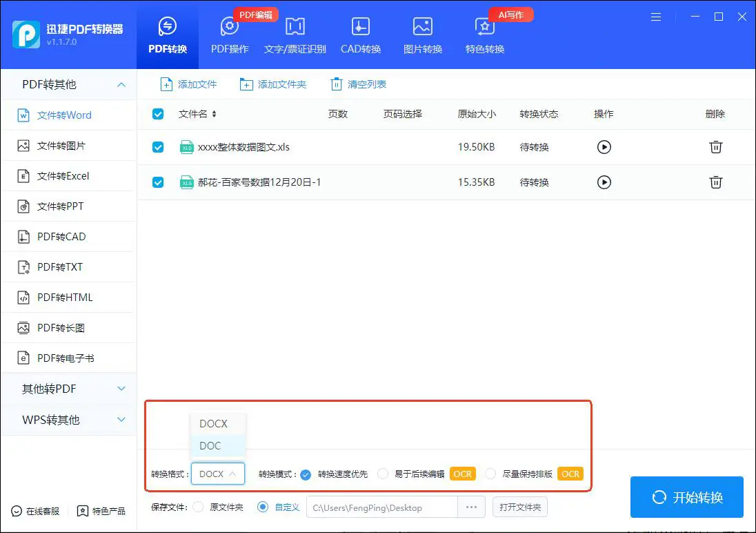Viewport: 756px width, 533px height.
Task: Uncheck the 郝花-百家号数据12月20日-1 file row
Action: 158,182
